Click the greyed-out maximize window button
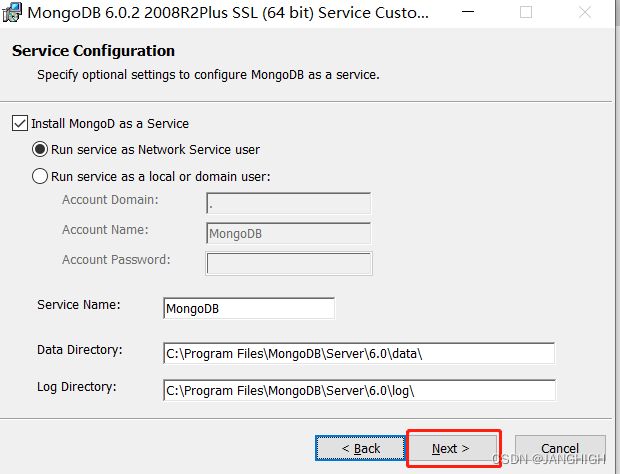Viewport: 620px width, 474px height. [525, 12]
